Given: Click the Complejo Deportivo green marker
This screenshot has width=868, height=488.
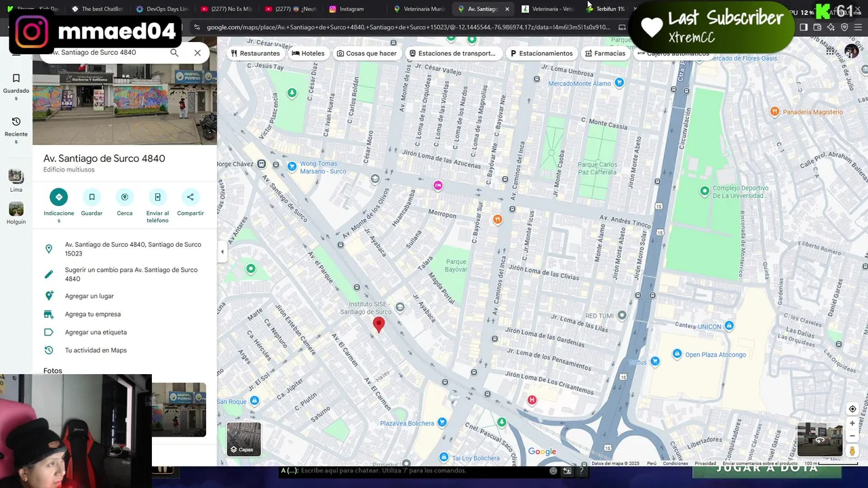Looking at the screenshot, I should [x=705, y=192].
